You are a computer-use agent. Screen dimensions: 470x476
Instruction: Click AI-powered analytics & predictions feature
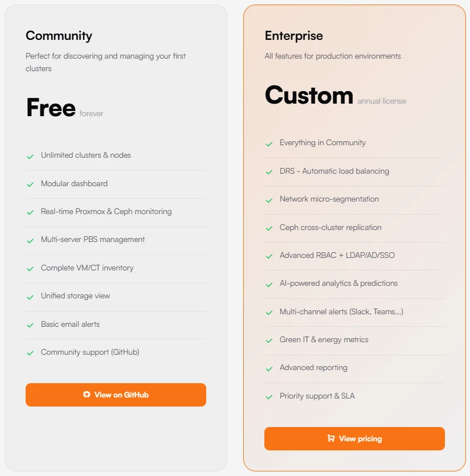pos(338,283)
